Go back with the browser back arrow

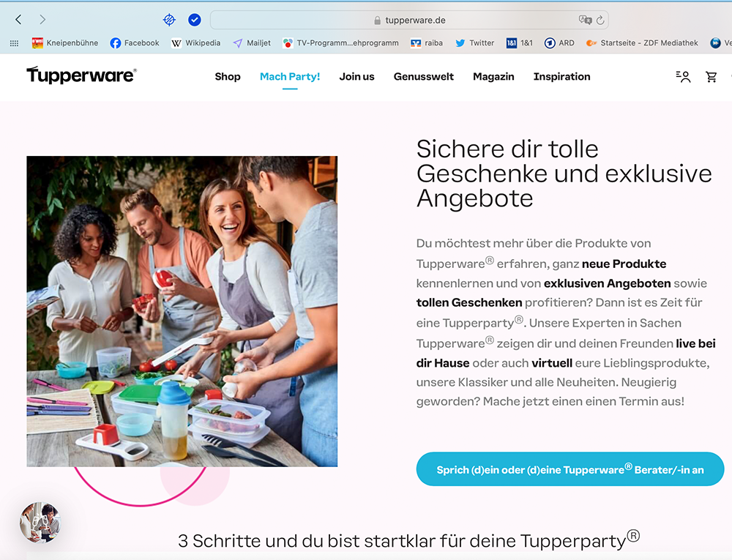tap(18, 20)
